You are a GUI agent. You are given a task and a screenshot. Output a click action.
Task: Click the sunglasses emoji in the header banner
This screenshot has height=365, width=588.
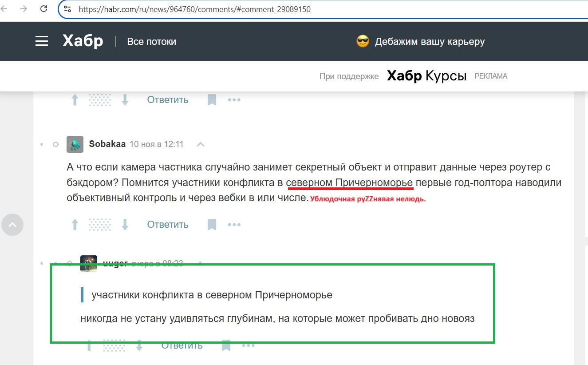coord(362,41)
